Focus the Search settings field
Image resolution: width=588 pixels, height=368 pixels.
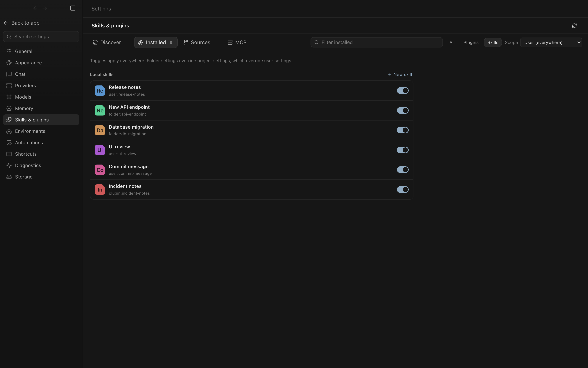[x=41, y=36]
